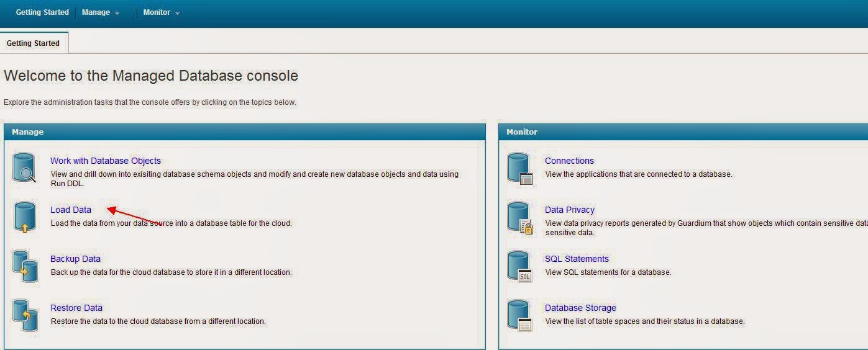Select Getting Started in top navigation bar

click(x=42, y=12)
